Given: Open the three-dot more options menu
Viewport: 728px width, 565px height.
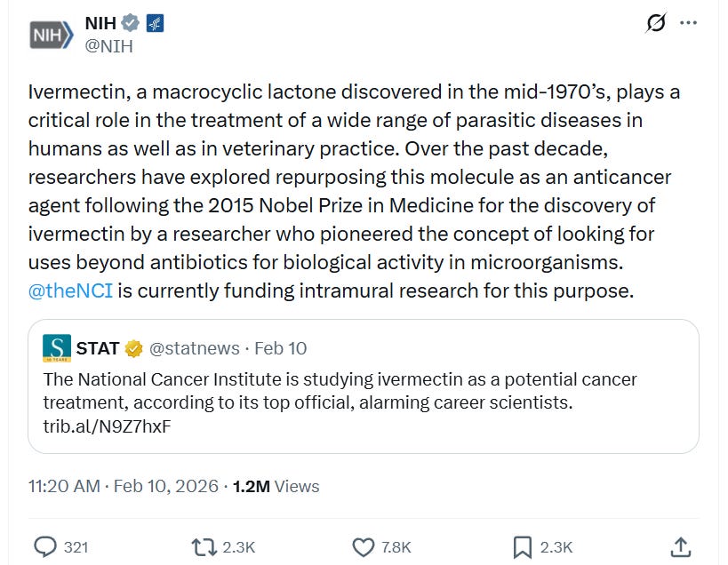Looking at the screenshot, I should click(688, 23).
